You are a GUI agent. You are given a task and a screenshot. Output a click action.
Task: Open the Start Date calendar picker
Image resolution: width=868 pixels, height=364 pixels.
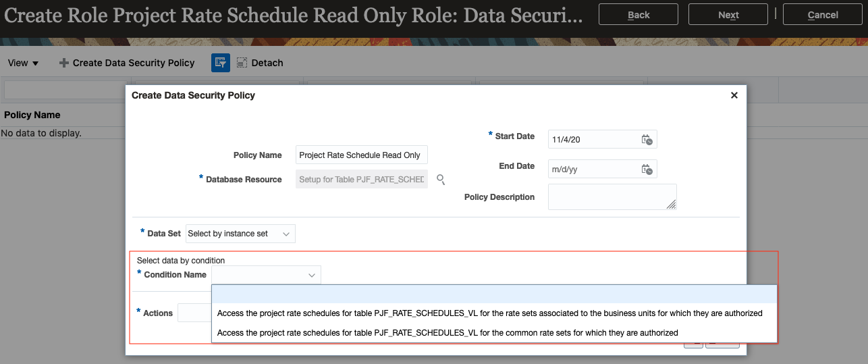point(647,140)
